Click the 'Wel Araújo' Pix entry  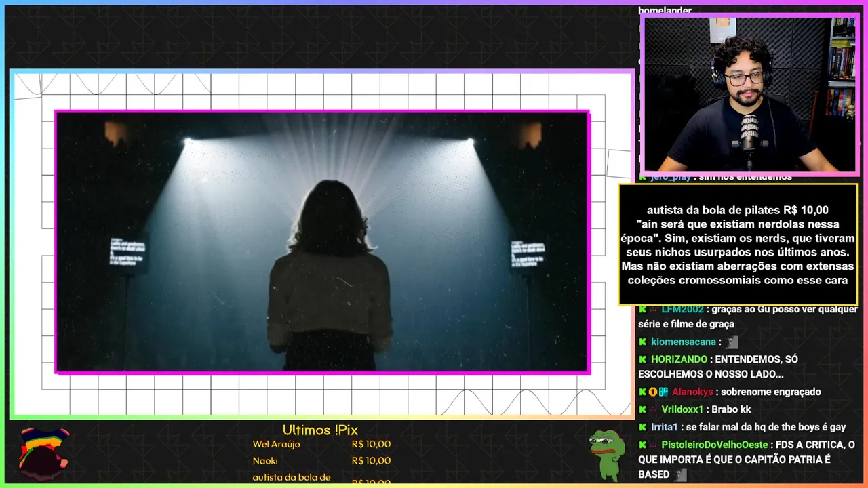pos(276,445)
